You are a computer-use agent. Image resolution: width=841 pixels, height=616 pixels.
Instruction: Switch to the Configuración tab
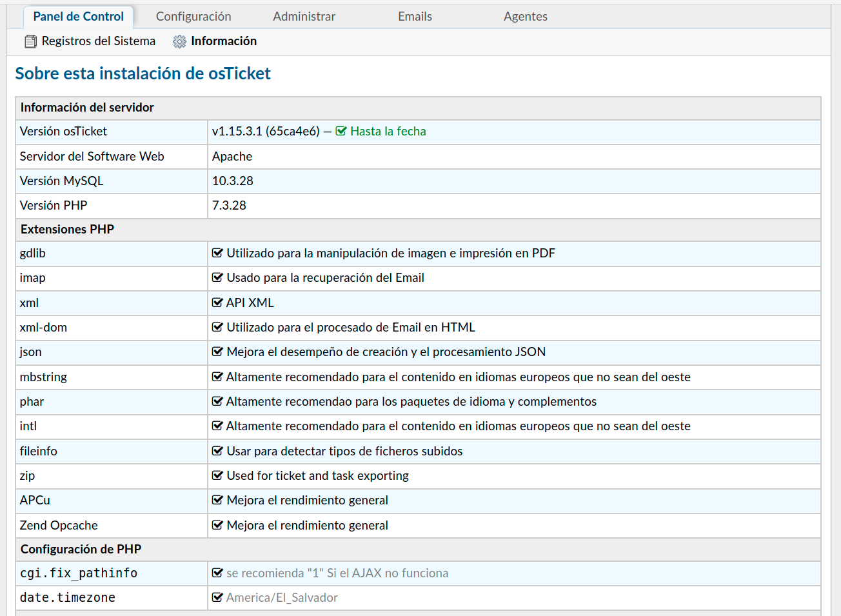tap(193, 17)
